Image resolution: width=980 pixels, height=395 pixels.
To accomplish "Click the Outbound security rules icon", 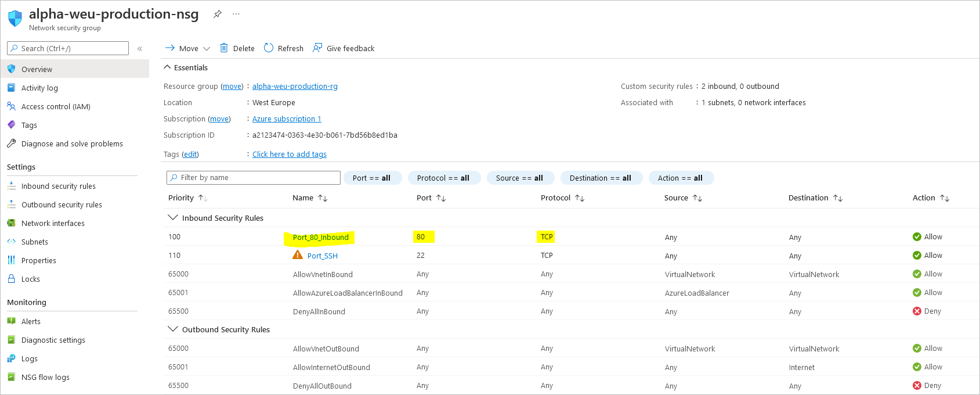I will [x=12, y=204].
